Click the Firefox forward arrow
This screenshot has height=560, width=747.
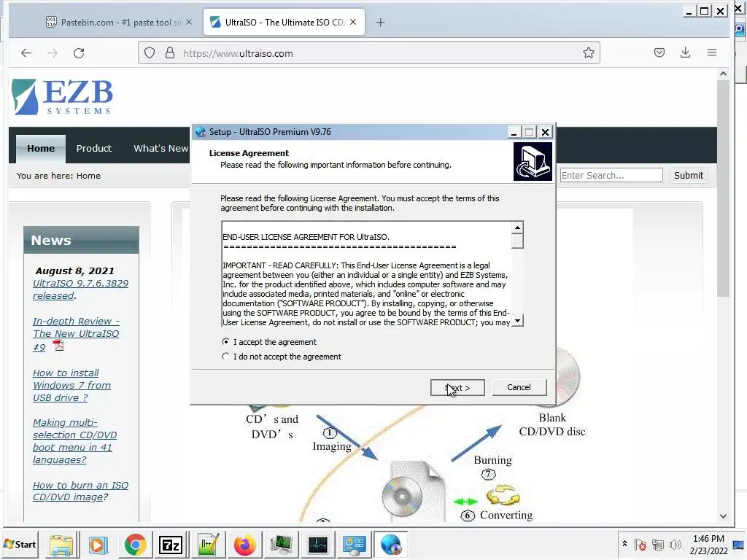[53, 52]
